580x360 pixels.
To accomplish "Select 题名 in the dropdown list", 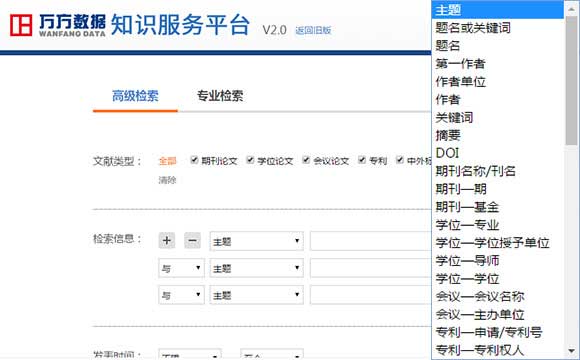I will click(498, 46).
